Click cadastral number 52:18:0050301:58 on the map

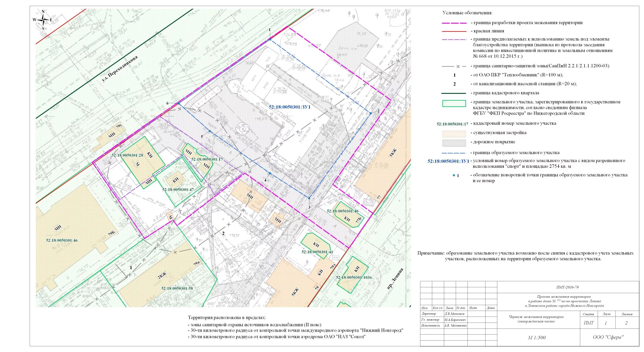pyautogui.click(x=177, y=288)
